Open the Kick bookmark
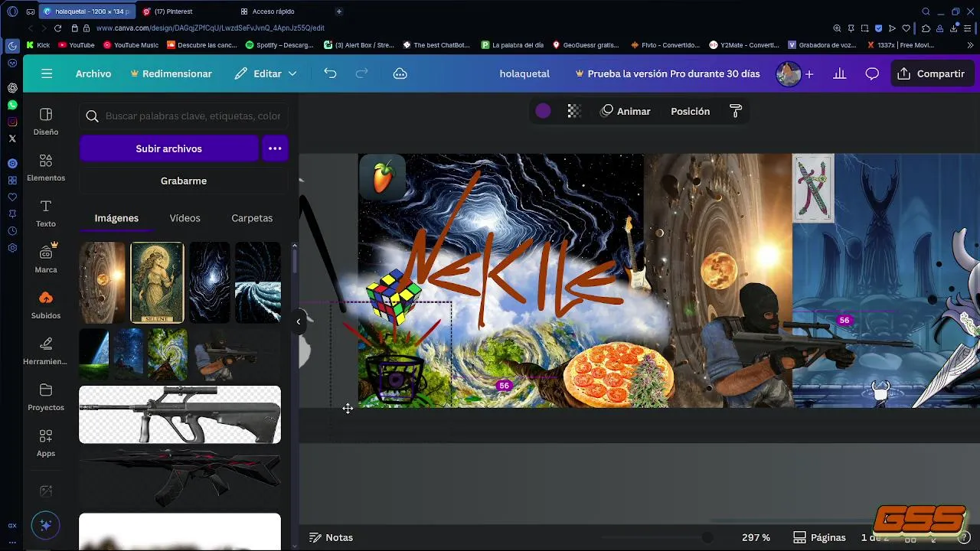 click(x=38, y=45)
